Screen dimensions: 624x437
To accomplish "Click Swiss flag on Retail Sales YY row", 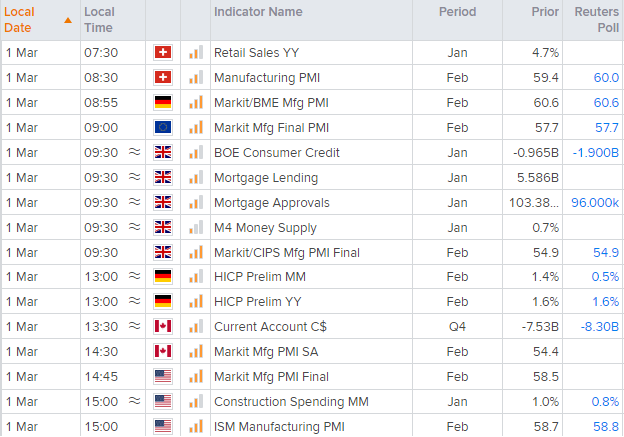I will [163, 52].
